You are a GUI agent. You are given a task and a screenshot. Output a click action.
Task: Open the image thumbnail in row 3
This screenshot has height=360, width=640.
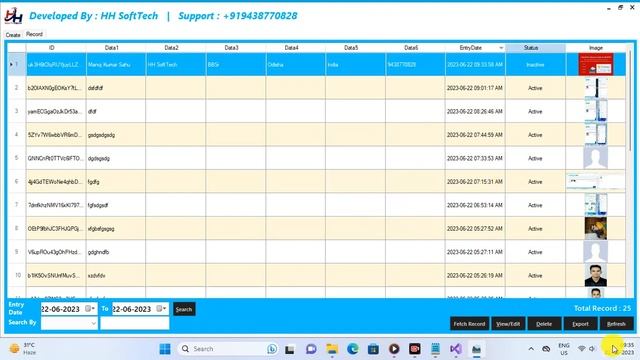coord(596,111)
